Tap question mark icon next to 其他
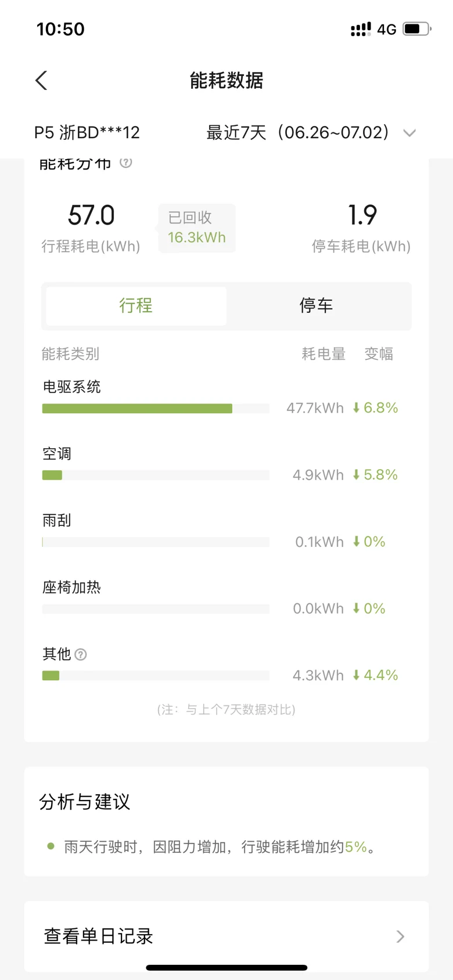 click(x=81, y=655)
